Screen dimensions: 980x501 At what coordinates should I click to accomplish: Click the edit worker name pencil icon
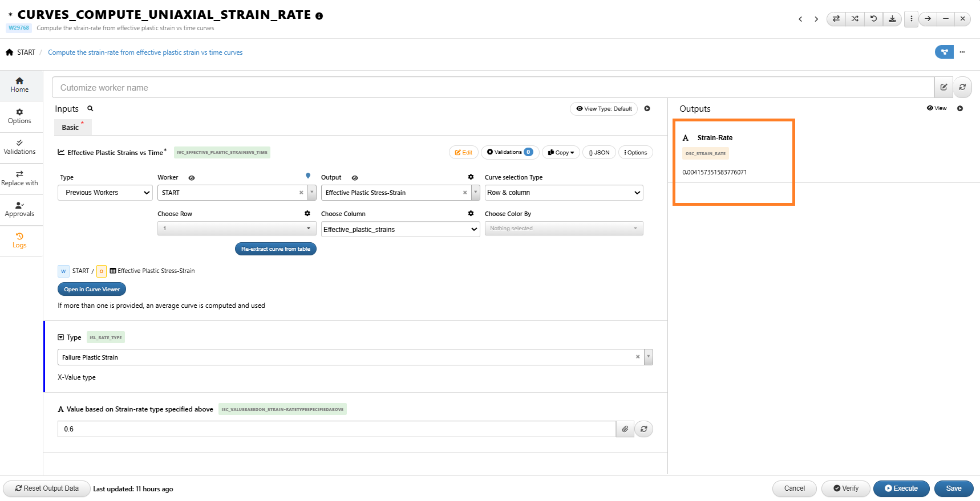[x=943, y=87]
